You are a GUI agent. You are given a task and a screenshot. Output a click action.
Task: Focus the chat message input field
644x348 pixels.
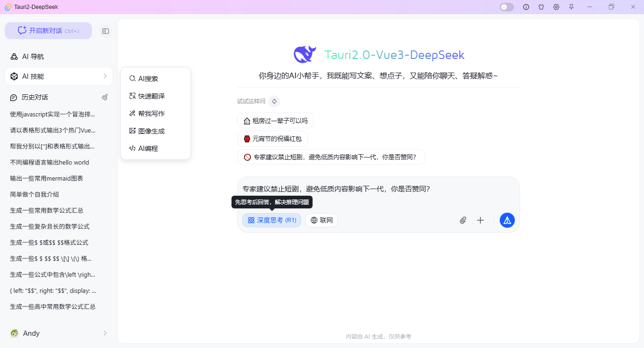tap(378, 189)
